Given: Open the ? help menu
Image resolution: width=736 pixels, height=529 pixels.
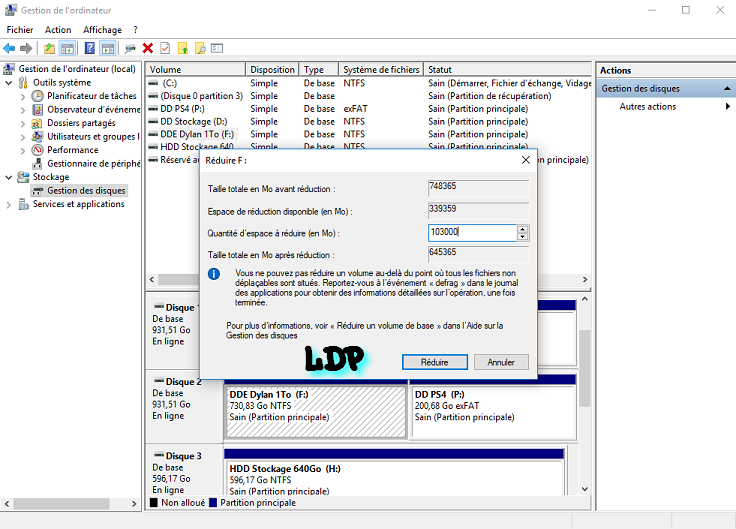Looking at the screenshot, I should click(x=135, y=30).
